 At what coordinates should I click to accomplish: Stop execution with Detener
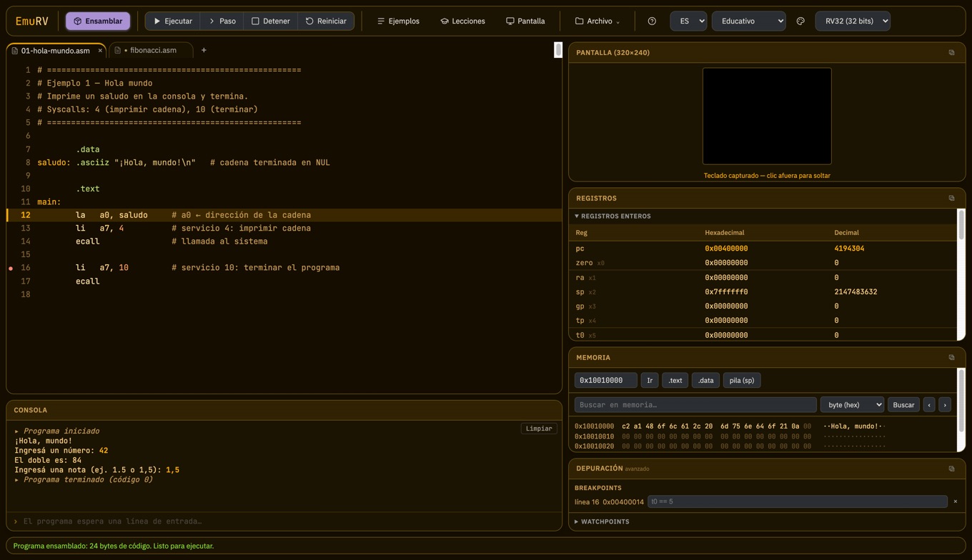click(x=271, y=21)
